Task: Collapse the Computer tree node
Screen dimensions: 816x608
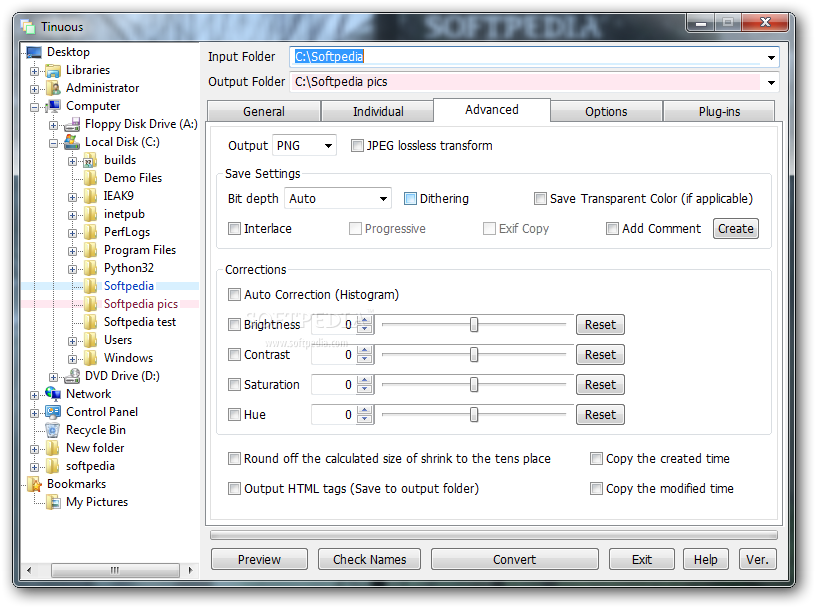Action: tap(34, 107)
